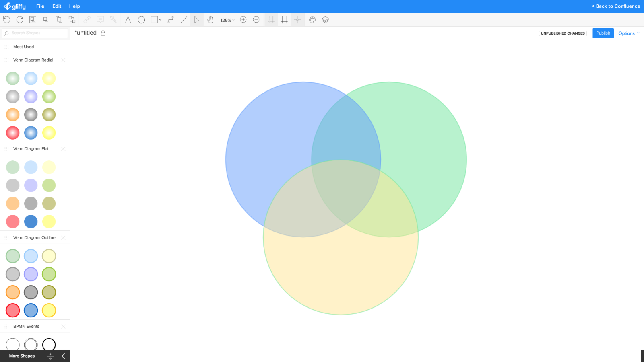Toggle the grid display

[284, 19]
